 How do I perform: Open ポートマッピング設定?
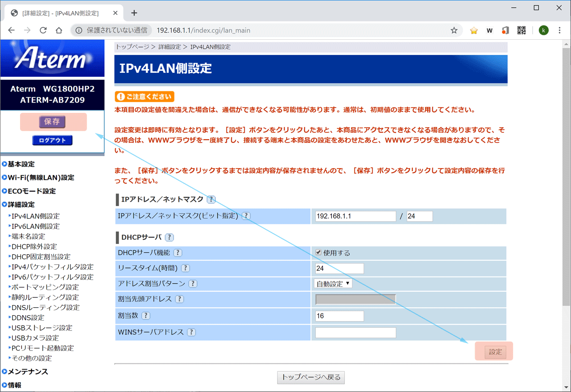[x=45, y=287]
